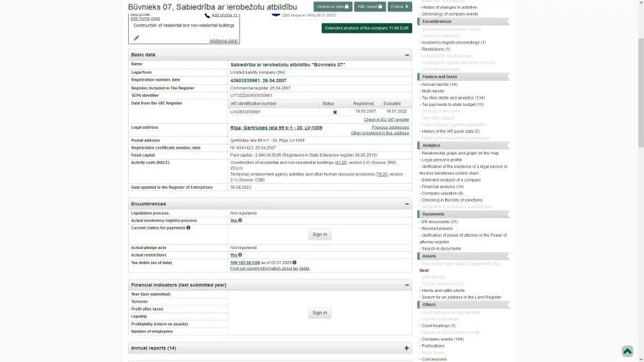Open Financial analysis (14) link

coord(442,187)
